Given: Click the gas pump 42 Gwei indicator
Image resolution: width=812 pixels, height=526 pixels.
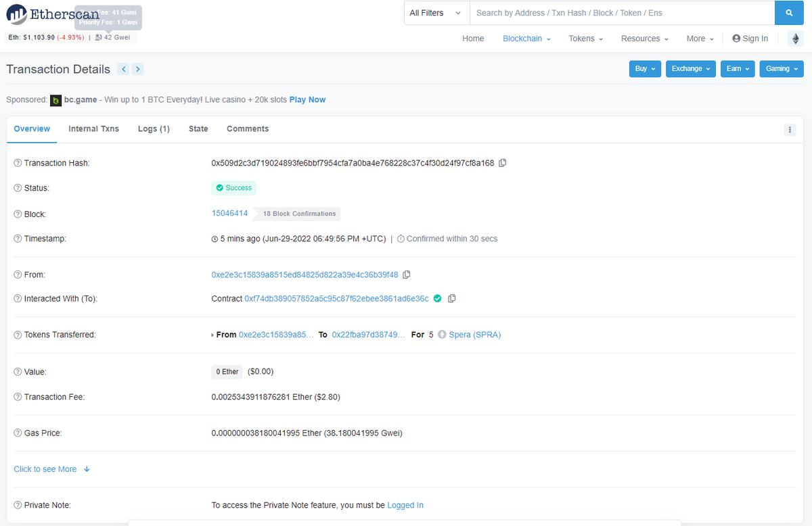Looking at the screenshot, I should tap(113, 37).
